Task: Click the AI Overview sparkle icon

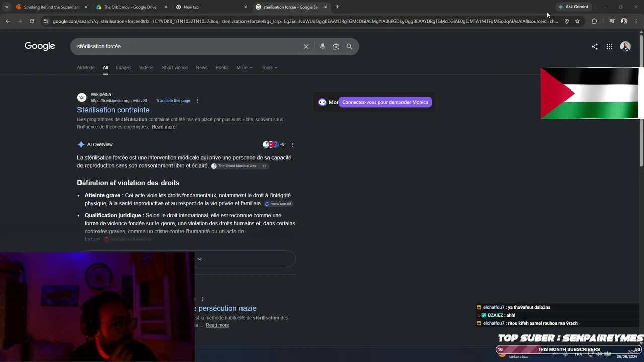Action: pos(81,145)
